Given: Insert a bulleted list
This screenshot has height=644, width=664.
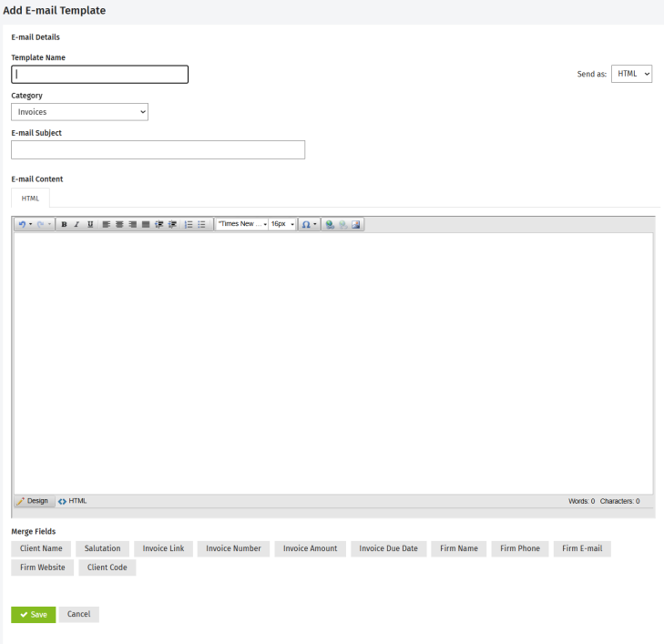Looking at the screenshot, I should pos(202,224).
